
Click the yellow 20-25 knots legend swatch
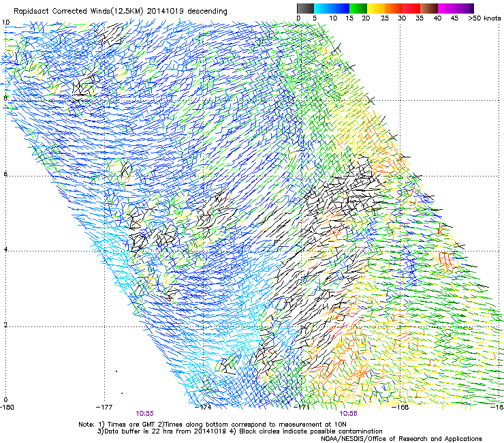(376, 8)
